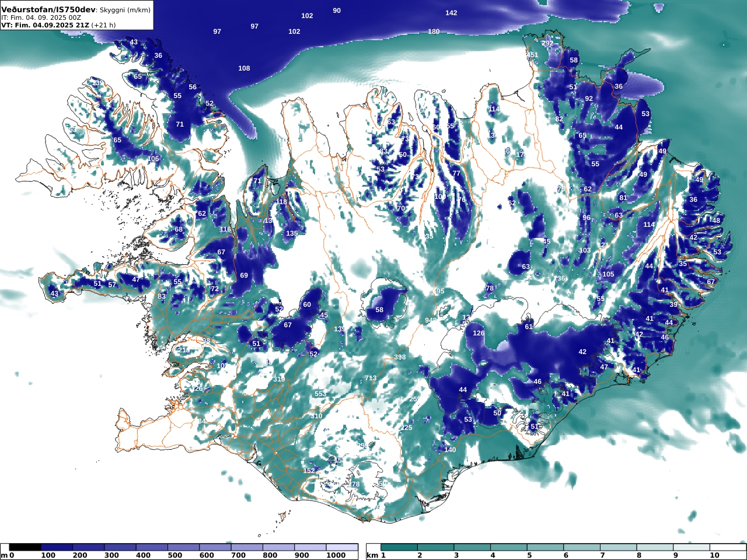Click the '500' tick label on meter legend
The image size is (747, 560).
175,555
